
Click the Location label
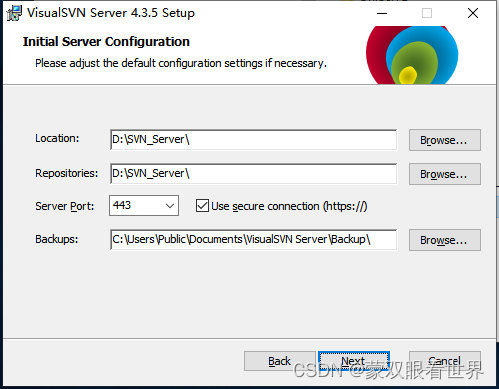pyautogui.click(x=57, y=138)
